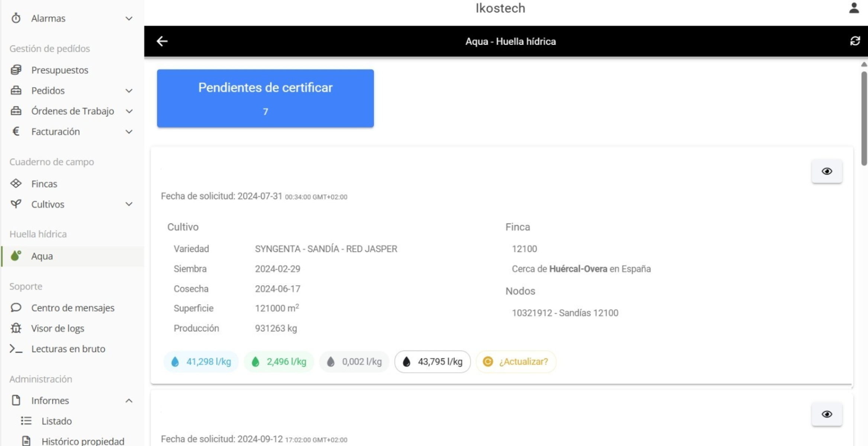
Task: Click the Fincas diamond icon
Action: pos(16,184)
